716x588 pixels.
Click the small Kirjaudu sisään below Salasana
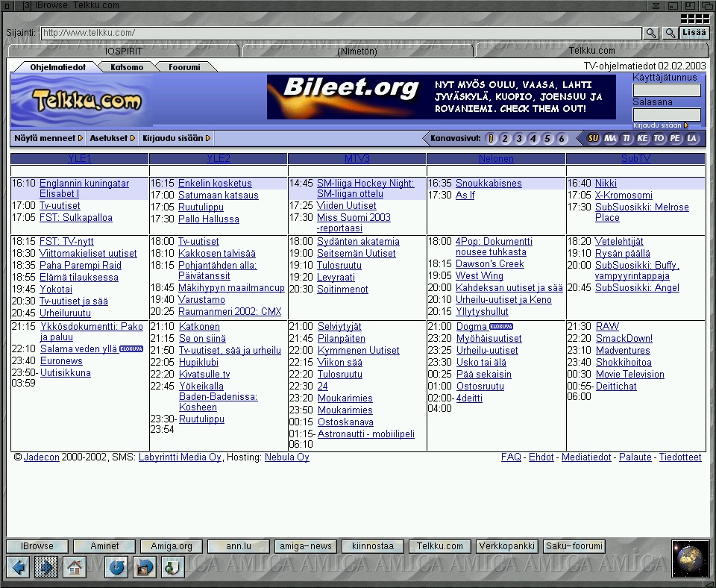click(660, 125)
